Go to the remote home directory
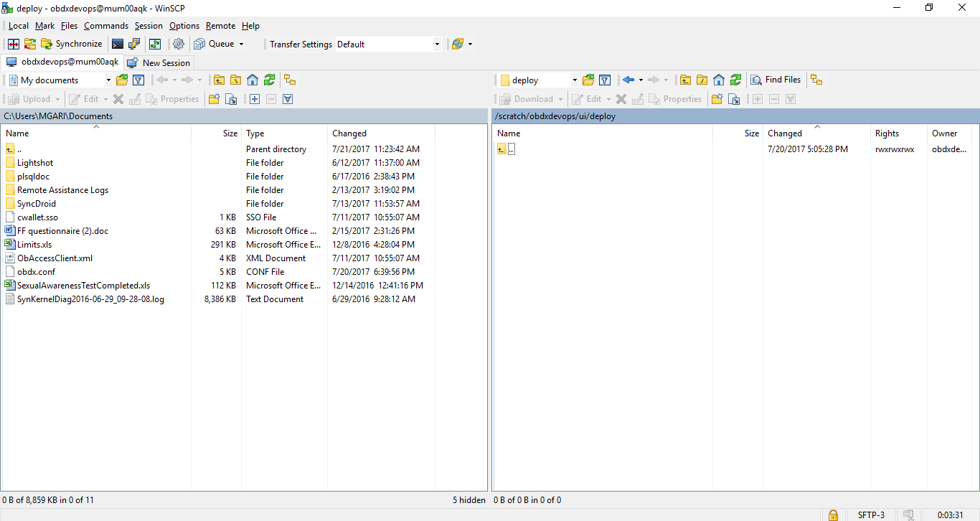This screenshot has height=521, width=980. click(718, 80)
